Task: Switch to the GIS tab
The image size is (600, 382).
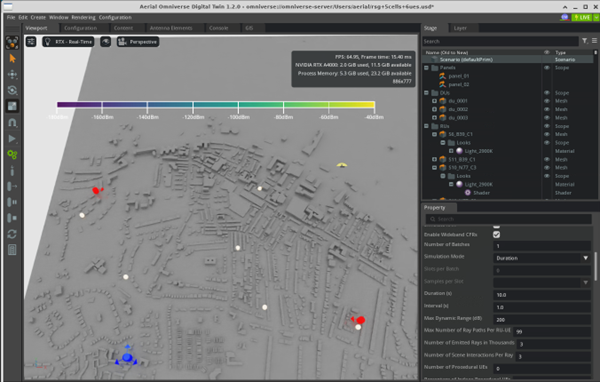Action: 249,28
